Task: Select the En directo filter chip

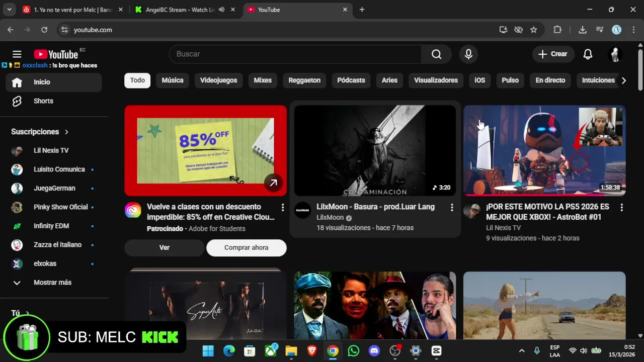Action: [550, 80]
